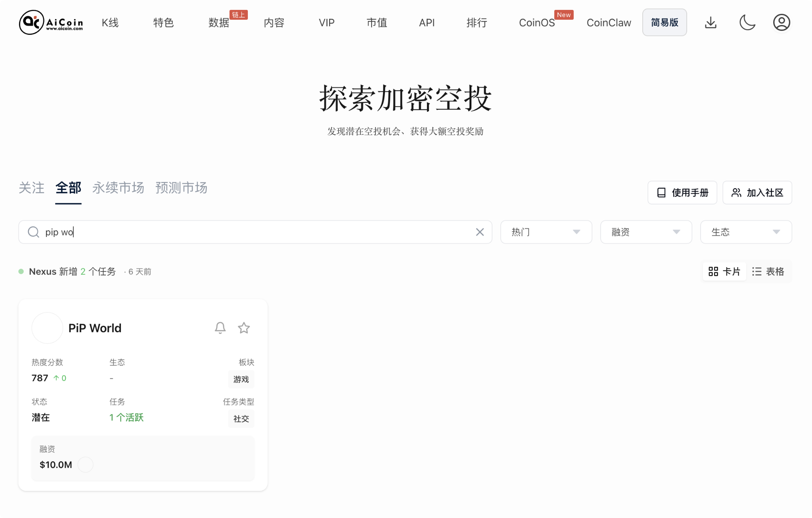Click the 1 个活跃 tasks link
This screenshot has width=812, height=518.
[126, 417]
